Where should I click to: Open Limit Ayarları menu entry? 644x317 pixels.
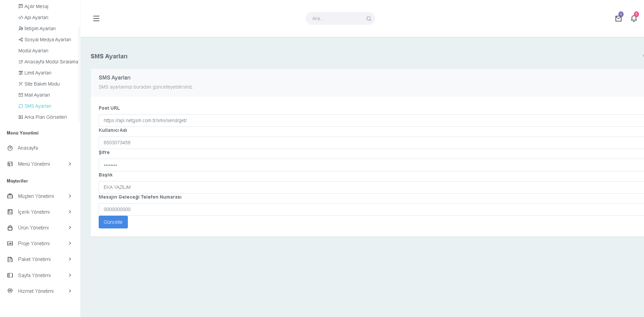(38, 73)
